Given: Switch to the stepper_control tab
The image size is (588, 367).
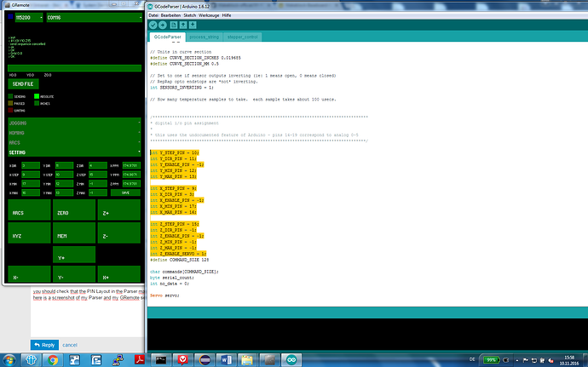Looking at the screenshot, I should pyautogui.click(x=242, y=37).
